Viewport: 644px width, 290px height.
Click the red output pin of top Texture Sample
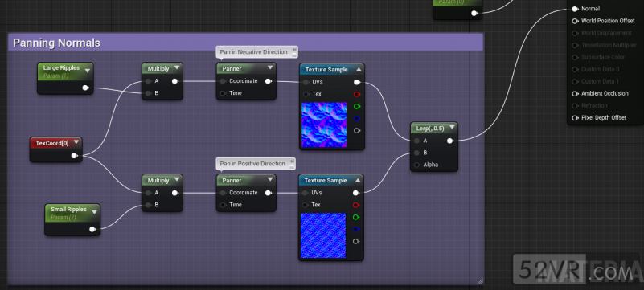click(x=356, y=94)
